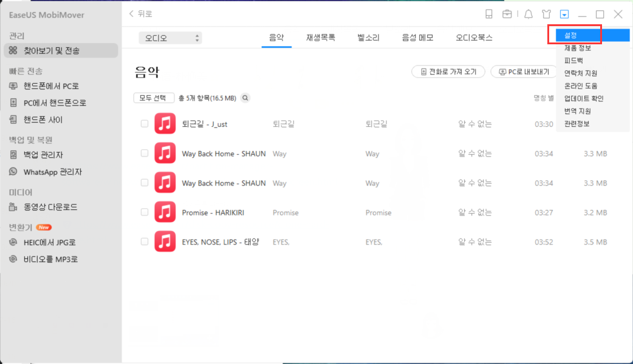Click the search magnifier beside item count
The image size is (633, 364).
(245, 98)
